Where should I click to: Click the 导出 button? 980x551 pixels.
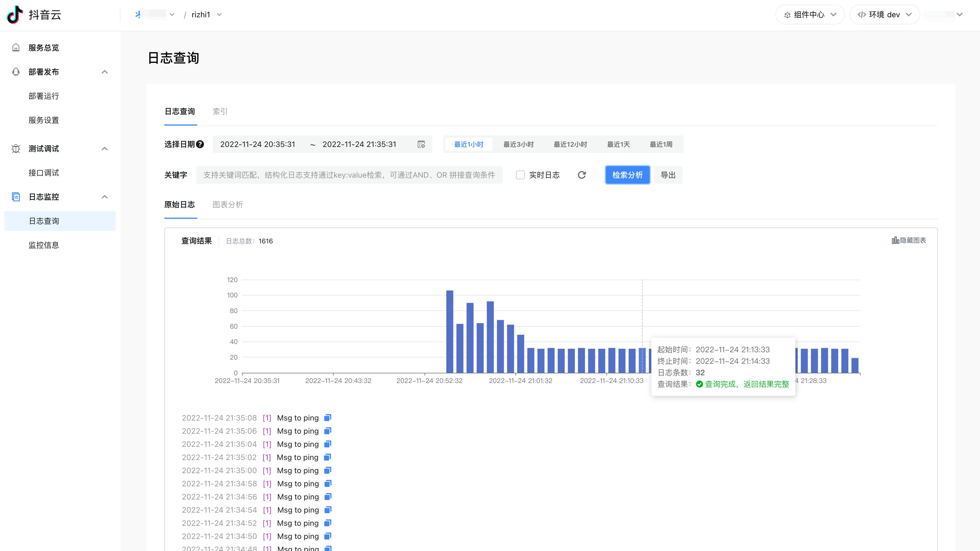coord(668,175)
